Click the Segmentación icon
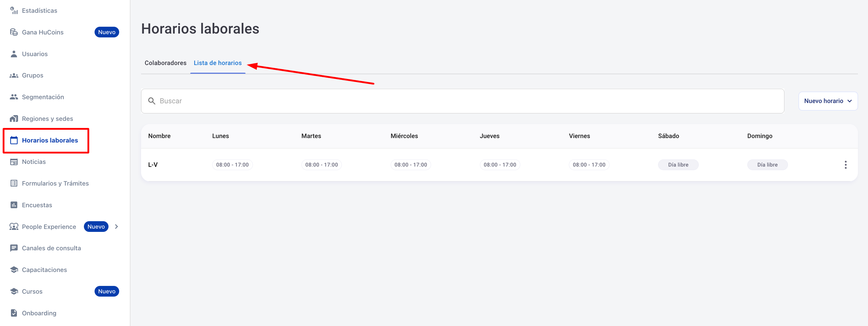This screenshot has height=326, width=868. 14,97
